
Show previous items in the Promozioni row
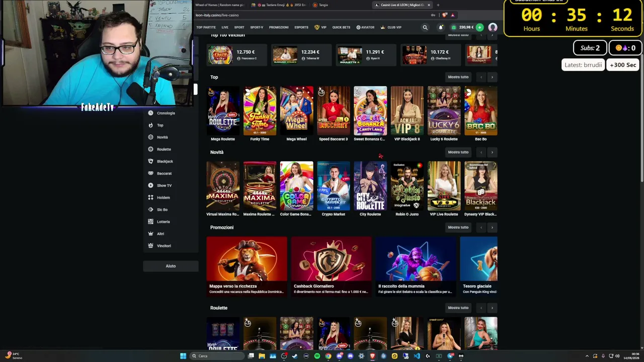pyautogui.click(x=481, y=227)
